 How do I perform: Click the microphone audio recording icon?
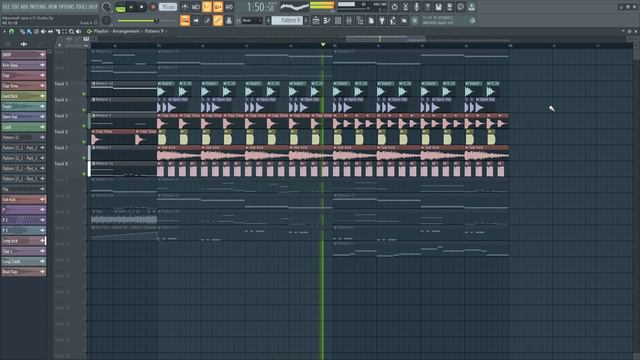pos(416,7)
